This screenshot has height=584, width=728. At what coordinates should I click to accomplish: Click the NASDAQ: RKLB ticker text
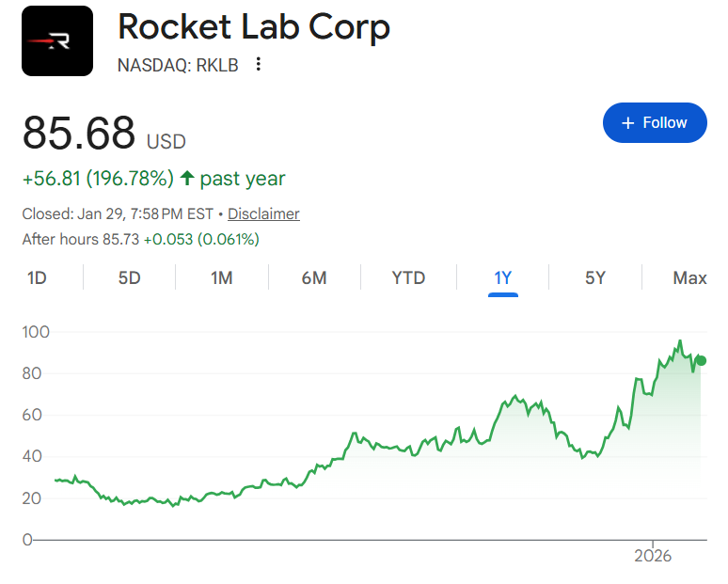click(178, 65)
